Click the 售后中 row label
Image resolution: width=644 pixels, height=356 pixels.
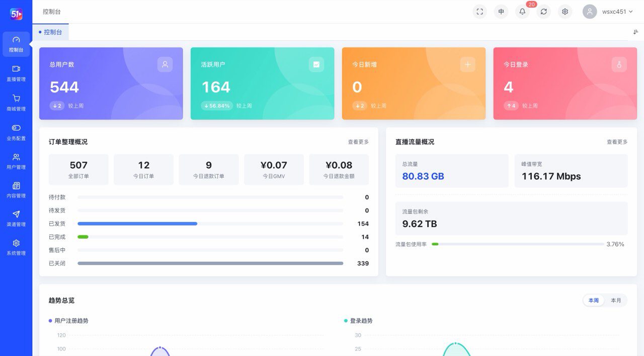57,250
